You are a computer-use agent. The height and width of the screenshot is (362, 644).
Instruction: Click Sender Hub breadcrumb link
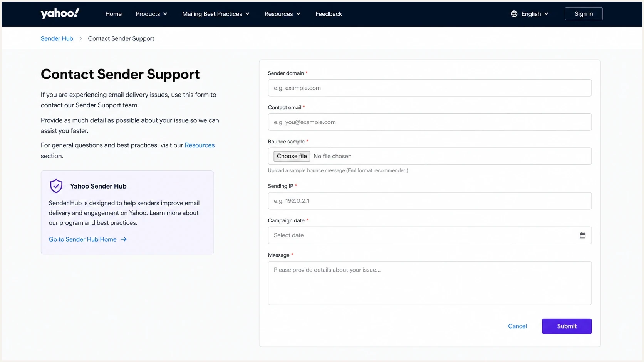click(57, 38)
